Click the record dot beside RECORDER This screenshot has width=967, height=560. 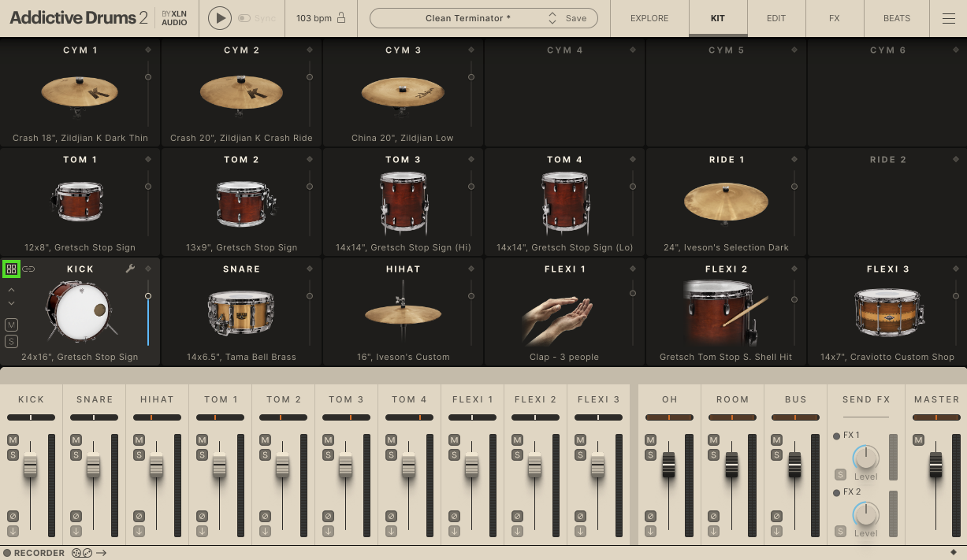pos(7,553)
